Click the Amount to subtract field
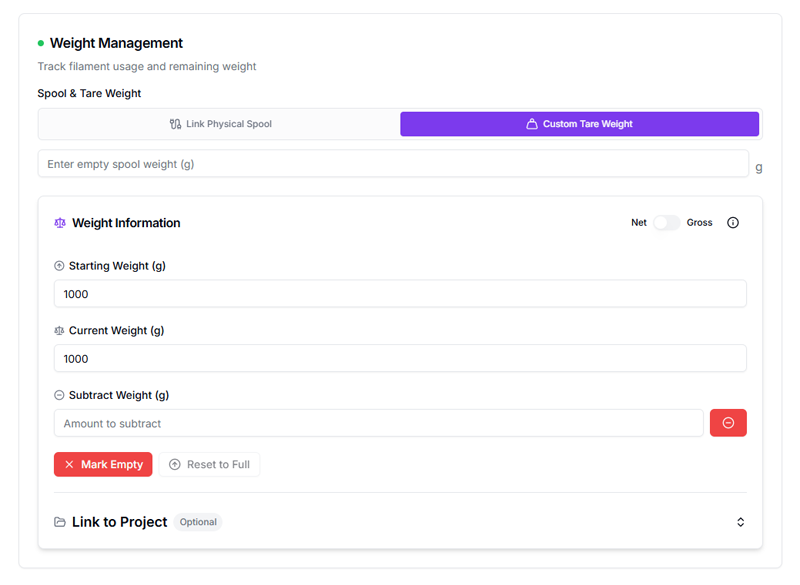 pos(379,423)
